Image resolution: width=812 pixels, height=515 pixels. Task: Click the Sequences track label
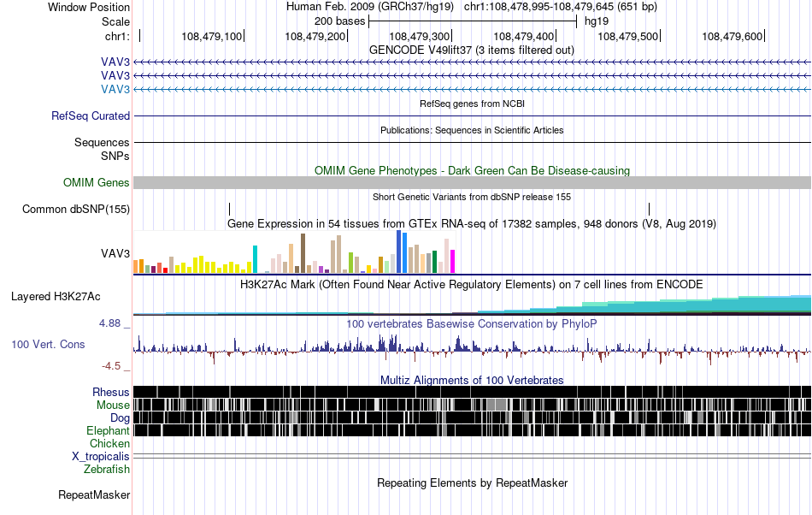(102, 142)
